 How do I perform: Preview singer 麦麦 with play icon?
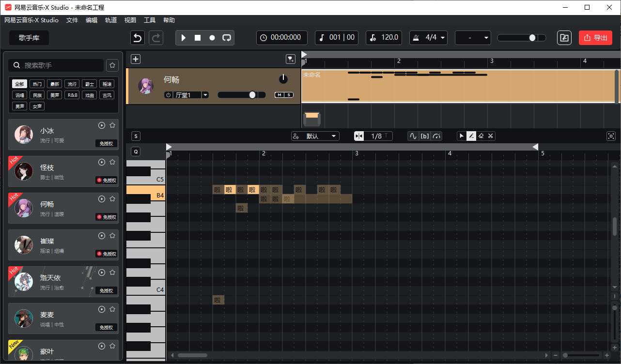pyautogui.click(x=102, y=309)
